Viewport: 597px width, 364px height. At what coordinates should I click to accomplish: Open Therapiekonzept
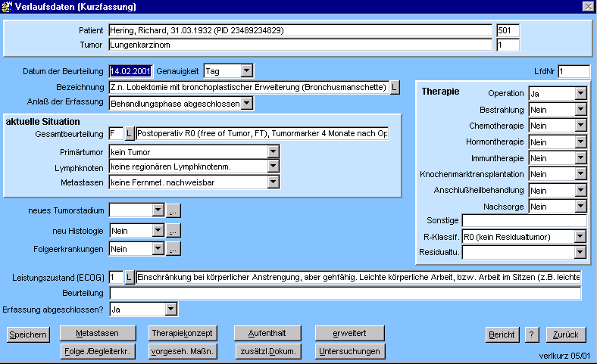coord(183,334)
